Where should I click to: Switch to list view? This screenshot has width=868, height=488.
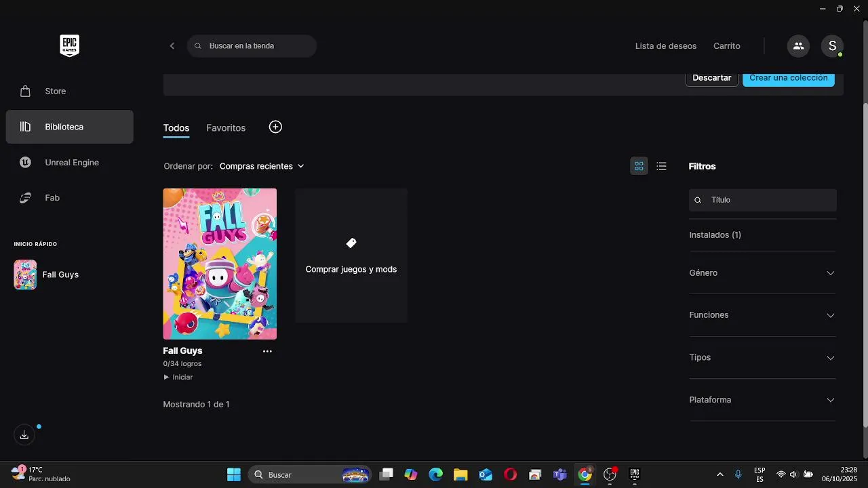(x=662, y=166)
